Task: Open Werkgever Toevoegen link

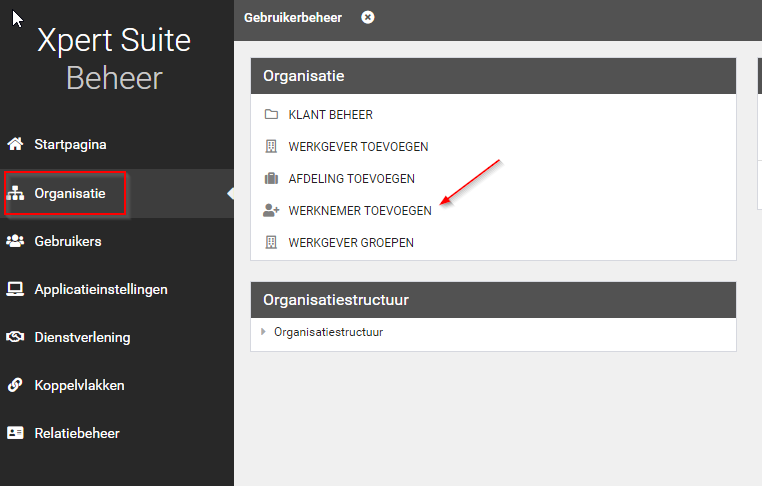Action: (x=358, y=147)
